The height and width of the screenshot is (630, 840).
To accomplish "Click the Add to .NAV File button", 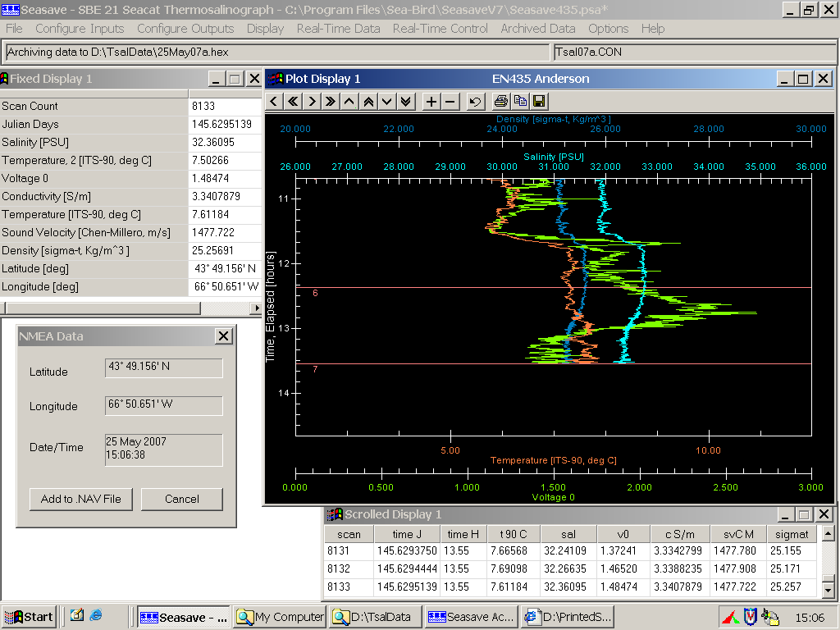I will (x=80, y=499).
